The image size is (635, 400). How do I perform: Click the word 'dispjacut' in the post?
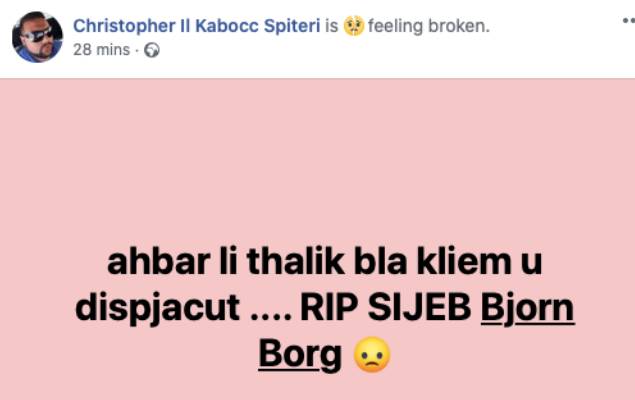coord(158,308)
